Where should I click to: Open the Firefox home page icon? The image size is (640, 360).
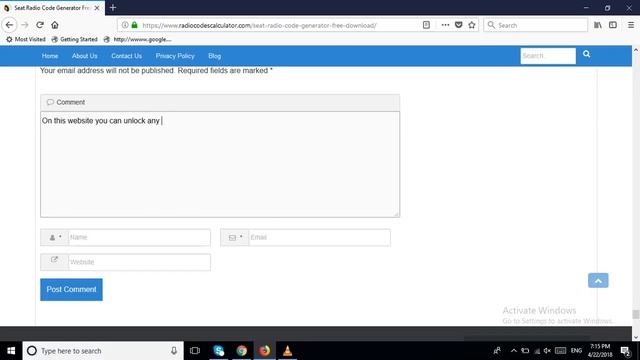pos(55,25)
